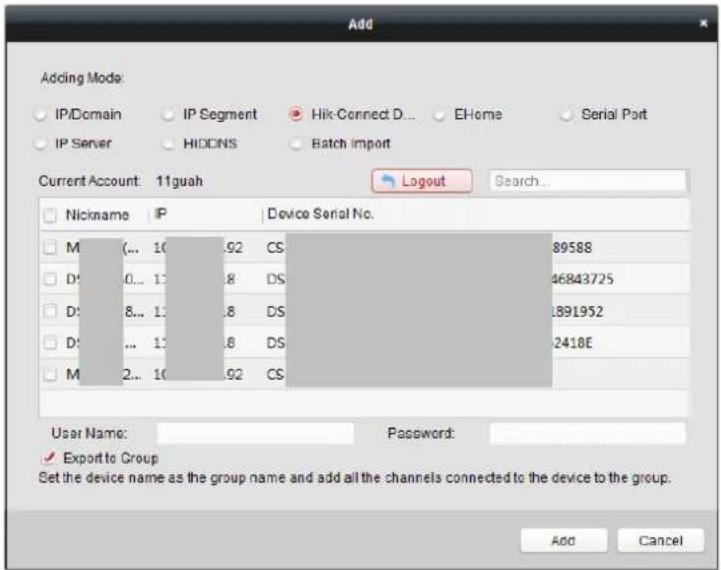Choose the EHome adding mode
721x570 pixels.
[440, 114]
